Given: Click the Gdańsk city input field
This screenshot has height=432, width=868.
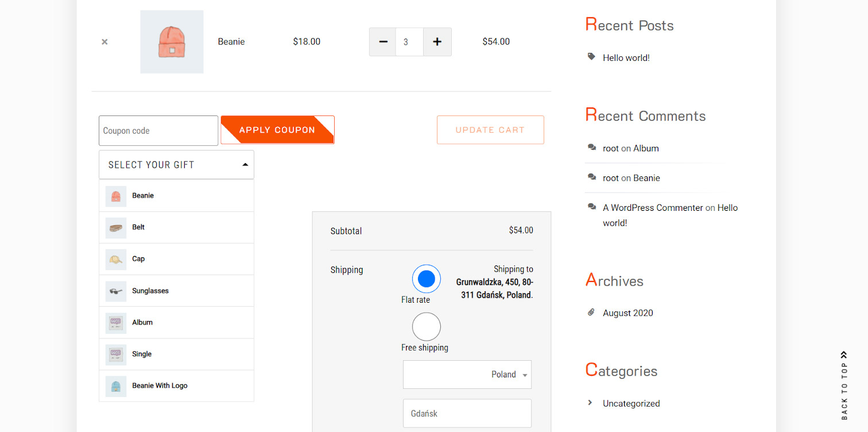Looking at the screenshot, I should click(x=467, y=414).
